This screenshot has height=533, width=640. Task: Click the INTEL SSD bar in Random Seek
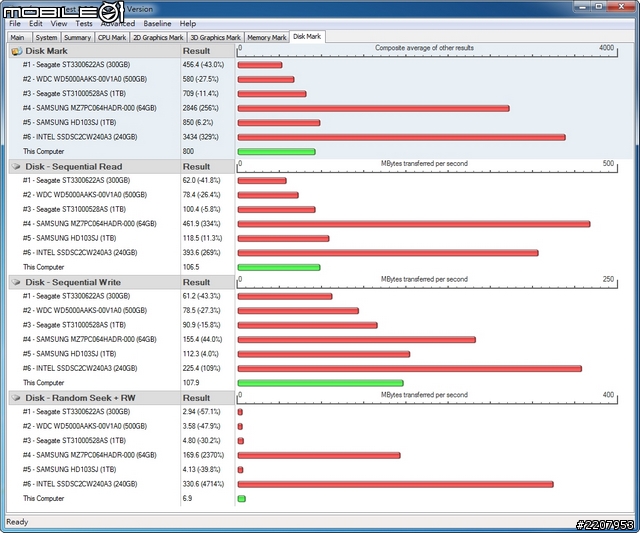396,484
